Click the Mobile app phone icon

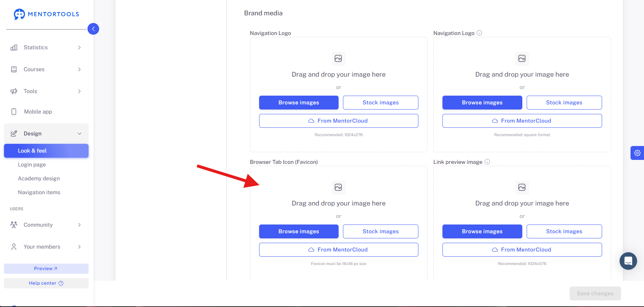[x=14, y=112]
